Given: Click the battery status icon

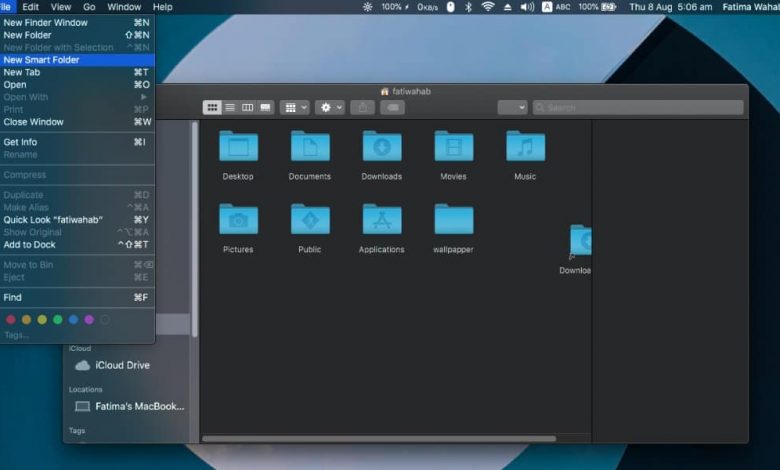Looking at the screenshot, I should coord(597,7).
